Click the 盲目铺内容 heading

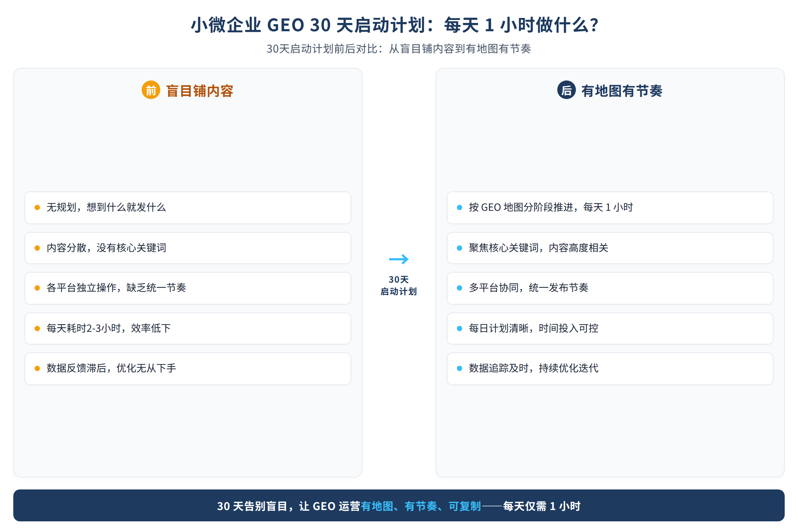pos(199,90)
